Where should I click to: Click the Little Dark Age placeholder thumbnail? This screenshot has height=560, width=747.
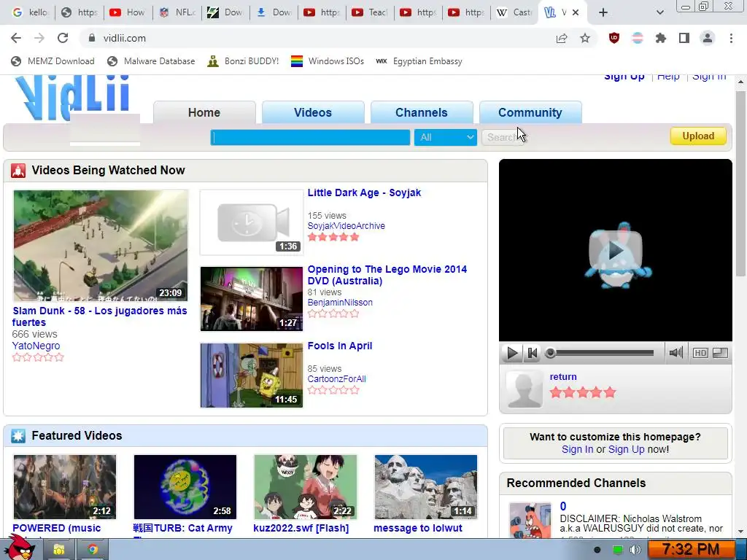point(251,222)
